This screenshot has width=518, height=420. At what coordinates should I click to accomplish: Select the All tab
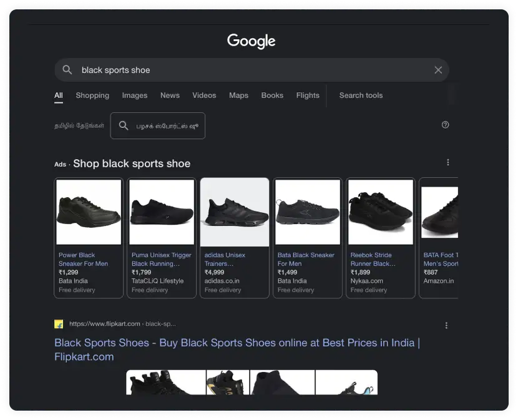tap(59, 95)
